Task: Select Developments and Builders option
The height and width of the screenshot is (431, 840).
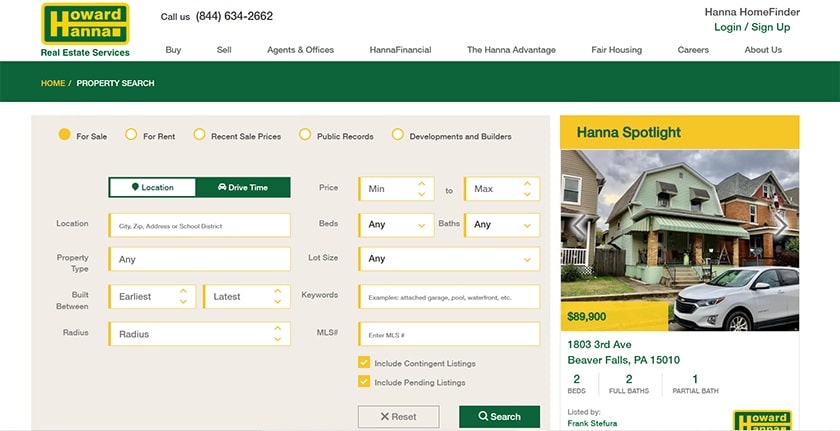Action: (x=398, y=134)
